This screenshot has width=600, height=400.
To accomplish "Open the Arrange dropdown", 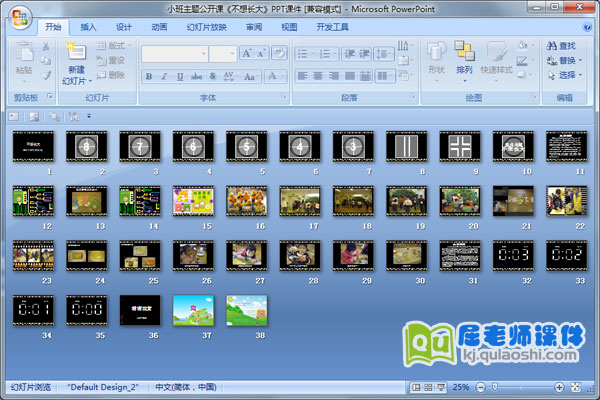I will (x=464, y=61).
